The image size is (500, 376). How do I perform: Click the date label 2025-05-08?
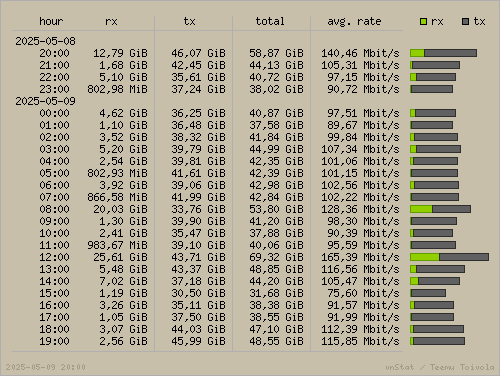click(45, 41)
